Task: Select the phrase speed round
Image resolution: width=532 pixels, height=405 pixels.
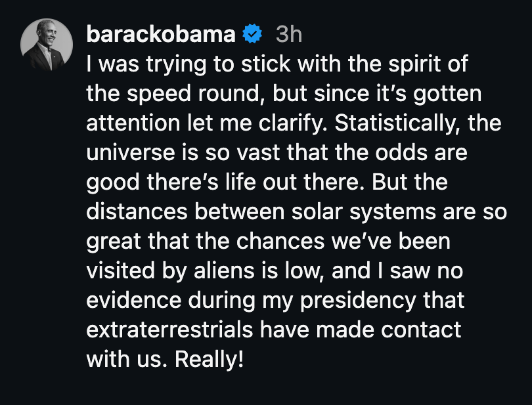Action: tap(193, 93)
